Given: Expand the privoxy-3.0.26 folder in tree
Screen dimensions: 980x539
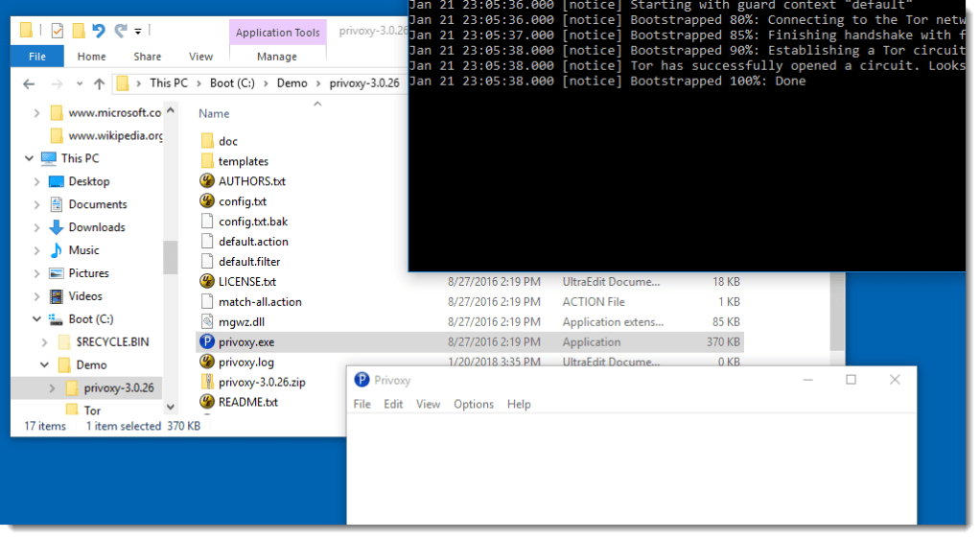Looking at the screenshot, I should [51, 388].
